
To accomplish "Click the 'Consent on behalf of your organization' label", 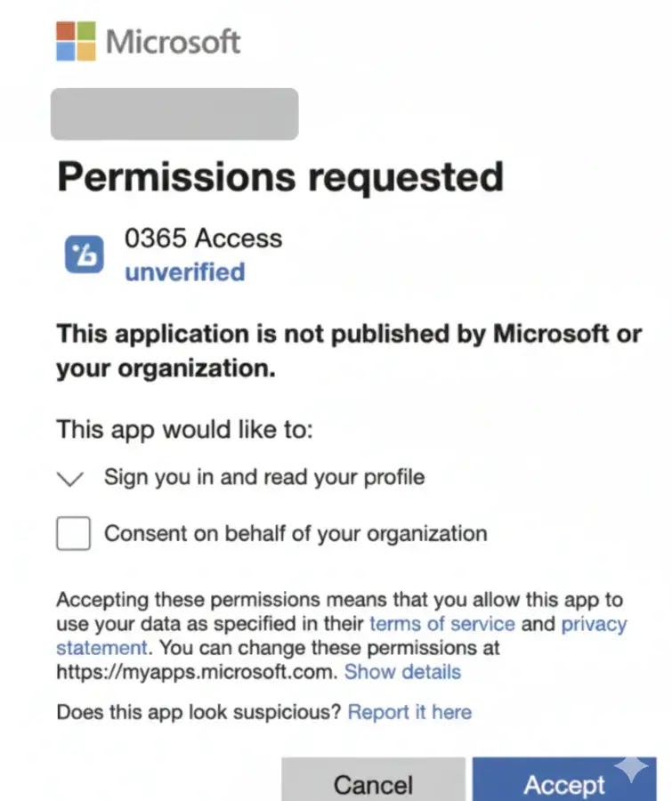I will pyautogui.click(x=296, y=534).
